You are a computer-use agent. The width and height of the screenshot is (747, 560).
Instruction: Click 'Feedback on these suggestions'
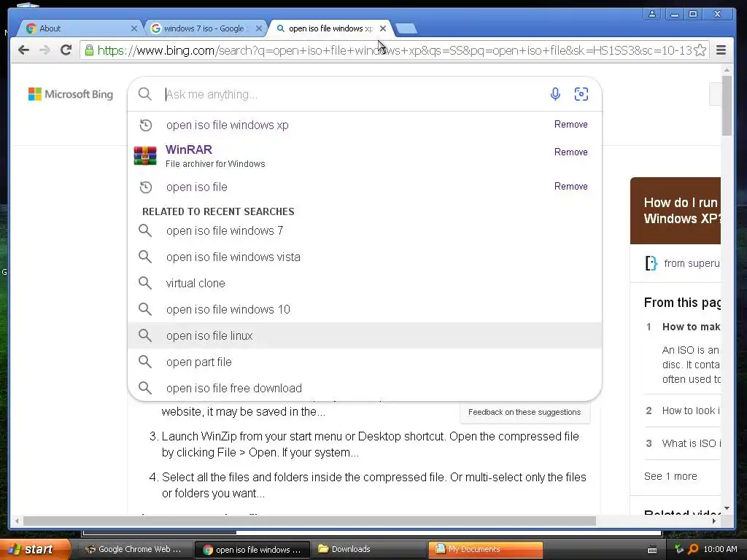pos(525,412)
